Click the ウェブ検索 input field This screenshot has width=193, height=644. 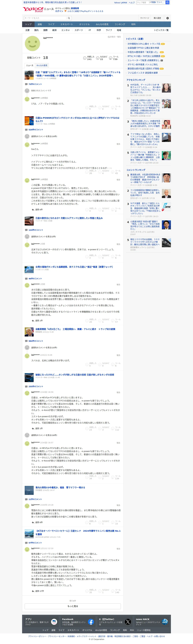(142, 2)
